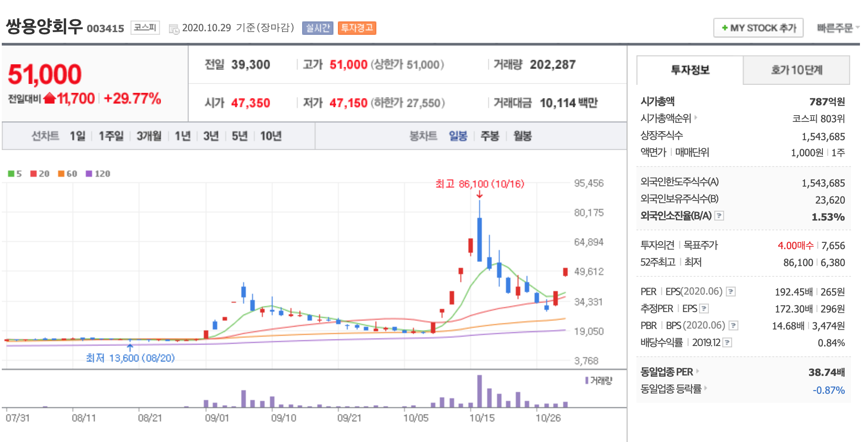Select the 1주일 line chart period
This screenshot has width=868, height=442.
pos(111,136)
